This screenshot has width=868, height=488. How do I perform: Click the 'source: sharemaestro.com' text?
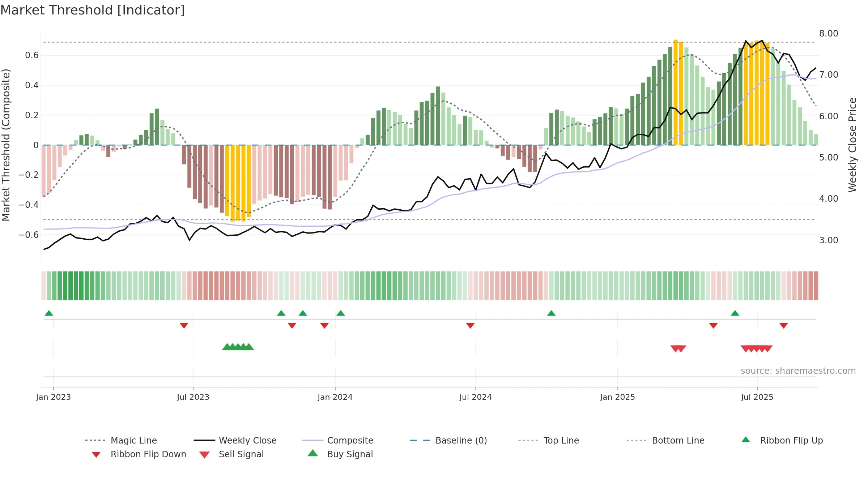[798, 371]
